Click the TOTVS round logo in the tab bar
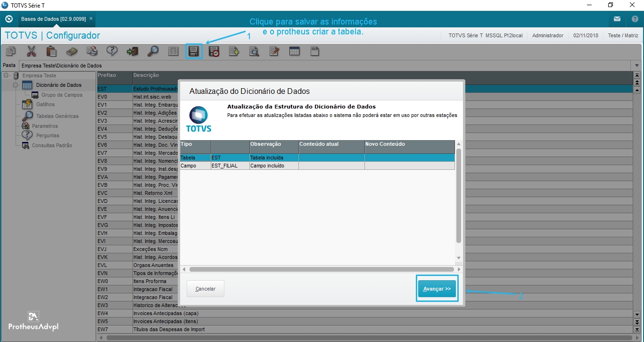The width and height of the screenshot is (644, 342). click(x=9, y=19)
